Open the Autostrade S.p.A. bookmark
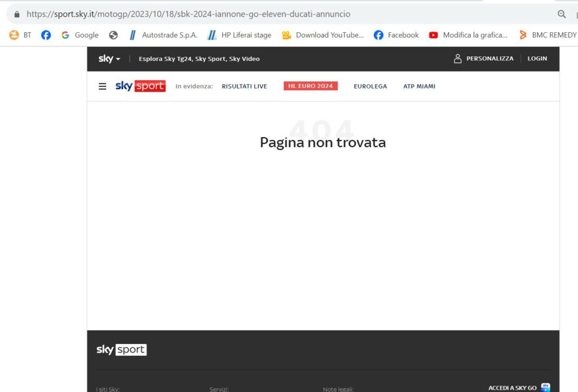 click(x=163, y=35)
